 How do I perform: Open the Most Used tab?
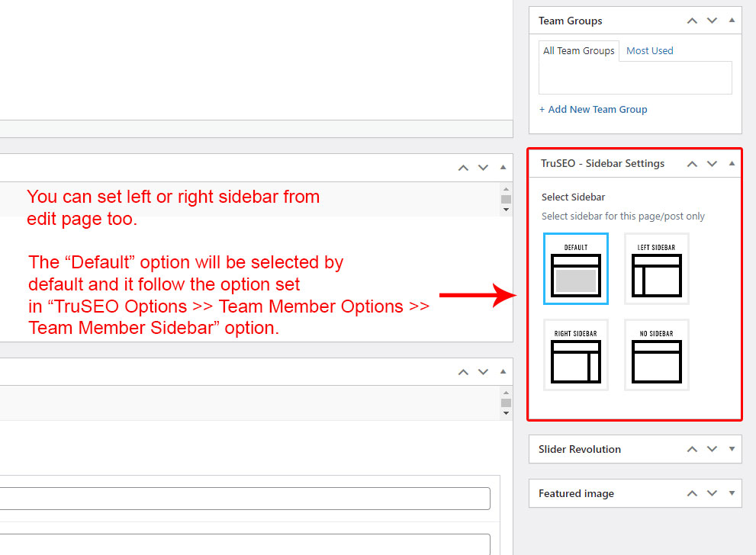pos(649,51)
